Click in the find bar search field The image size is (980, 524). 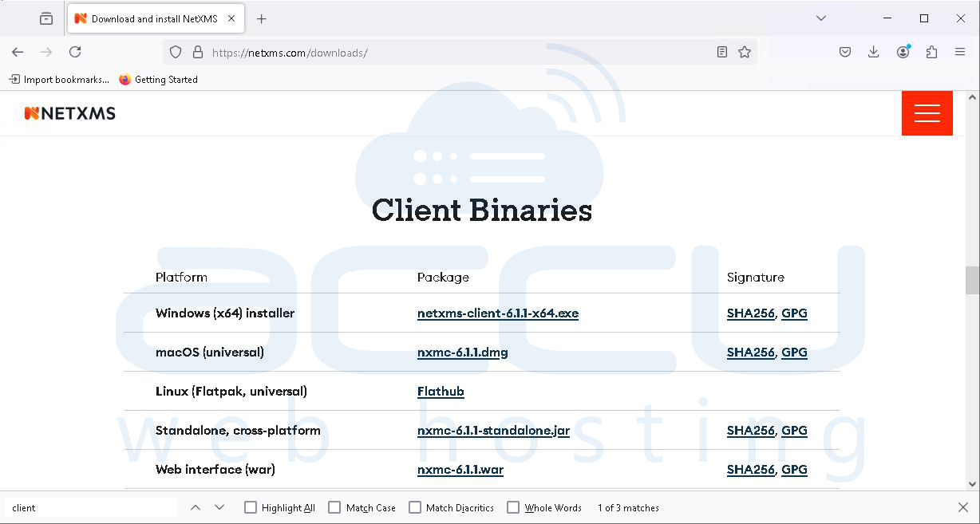click(91, 508)
